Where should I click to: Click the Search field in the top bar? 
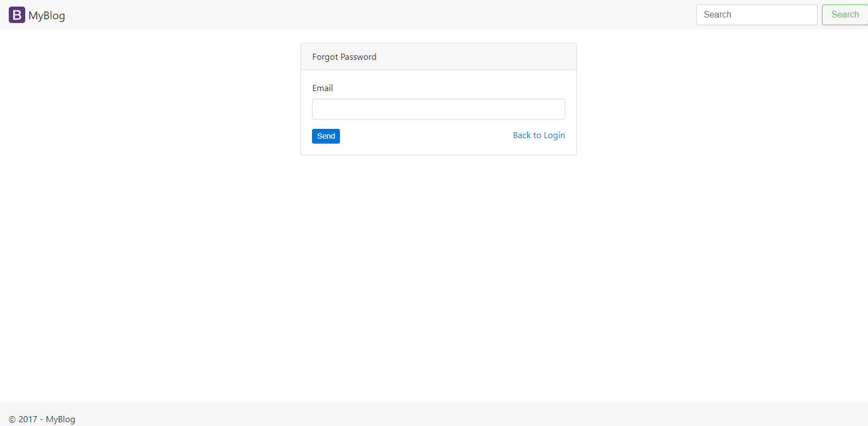pos(756,14)
